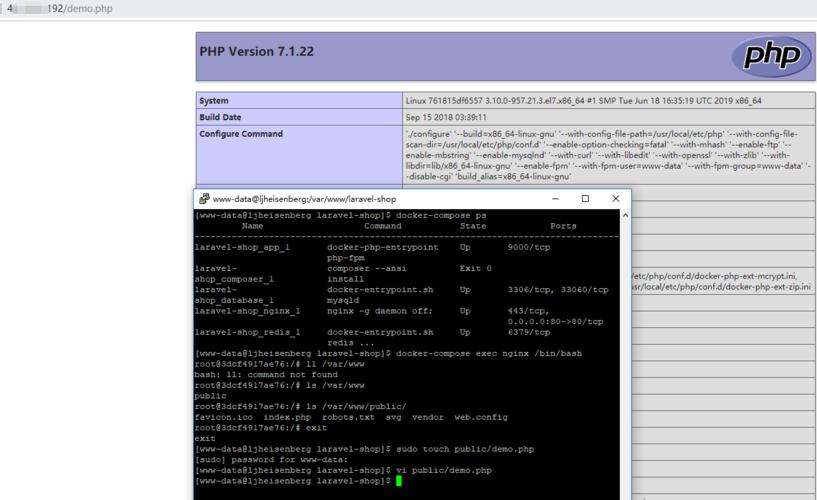Click sudo touch public/demo.php command line

pos(364,449)
